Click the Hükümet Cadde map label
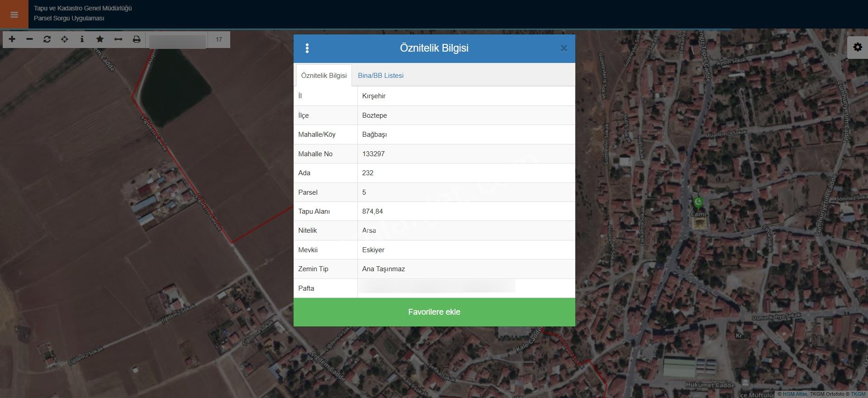Image resolution: width=868 pixels, height=398 pixels. pos(710,385)
